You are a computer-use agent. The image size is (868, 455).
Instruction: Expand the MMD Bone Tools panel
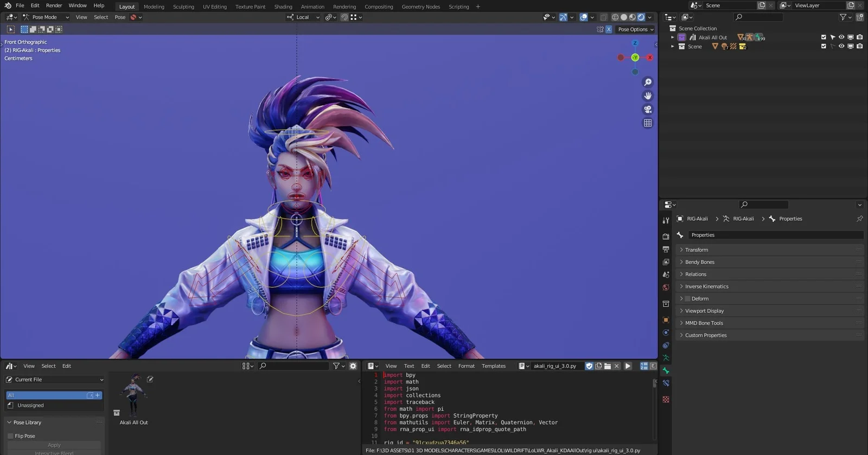(771, 323)
